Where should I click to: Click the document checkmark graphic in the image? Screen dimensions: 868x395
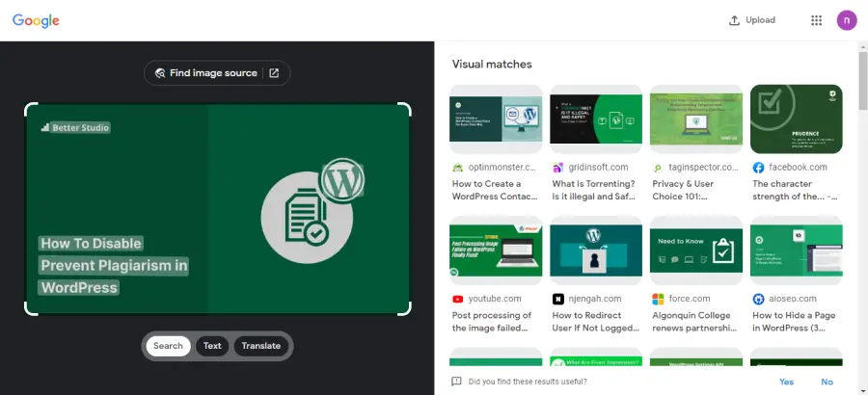pos(306,217)
